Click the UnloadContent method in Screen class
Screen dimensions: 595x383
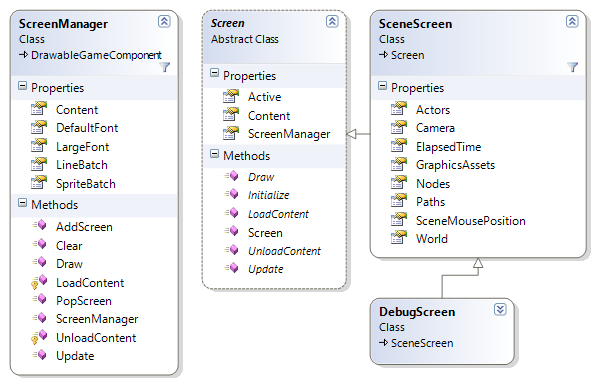tap(284, 251)
